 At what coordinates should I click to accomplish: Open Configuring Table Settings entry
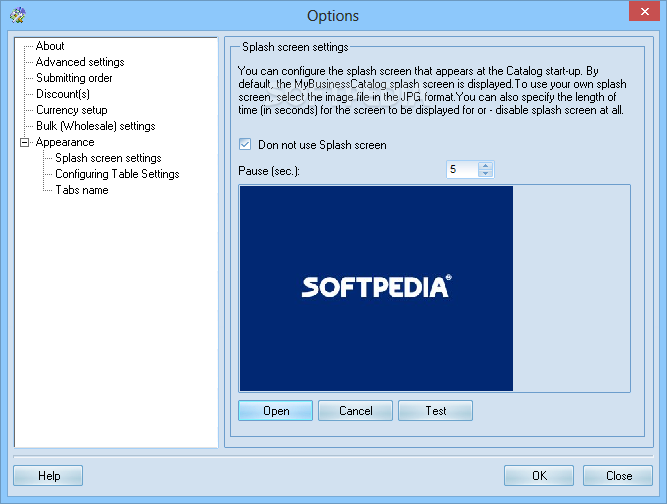point(117,174)
